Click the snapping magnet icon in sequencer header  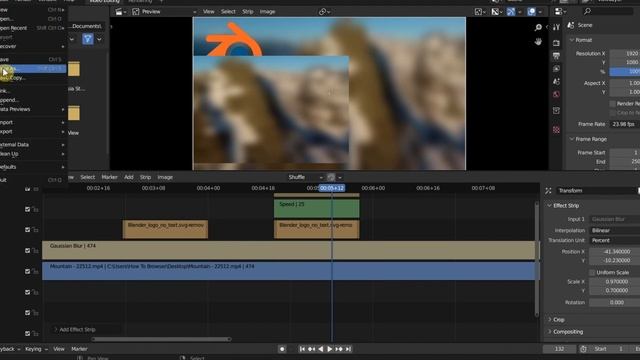(331, 177)
